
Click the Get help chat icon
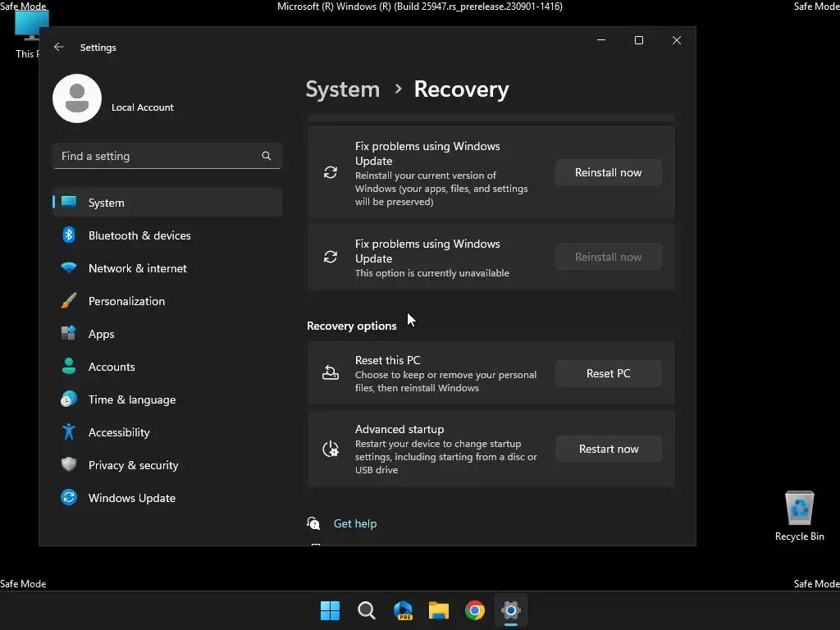click(x=313, y=523)
